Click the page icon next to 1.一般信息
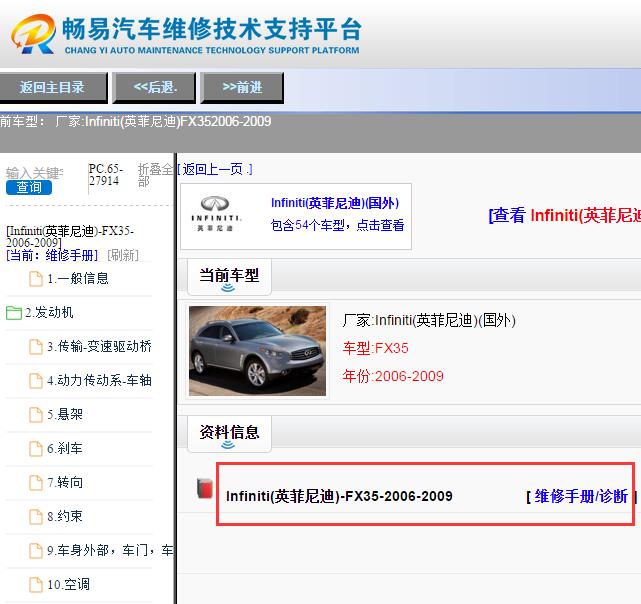 pos(36,279)
